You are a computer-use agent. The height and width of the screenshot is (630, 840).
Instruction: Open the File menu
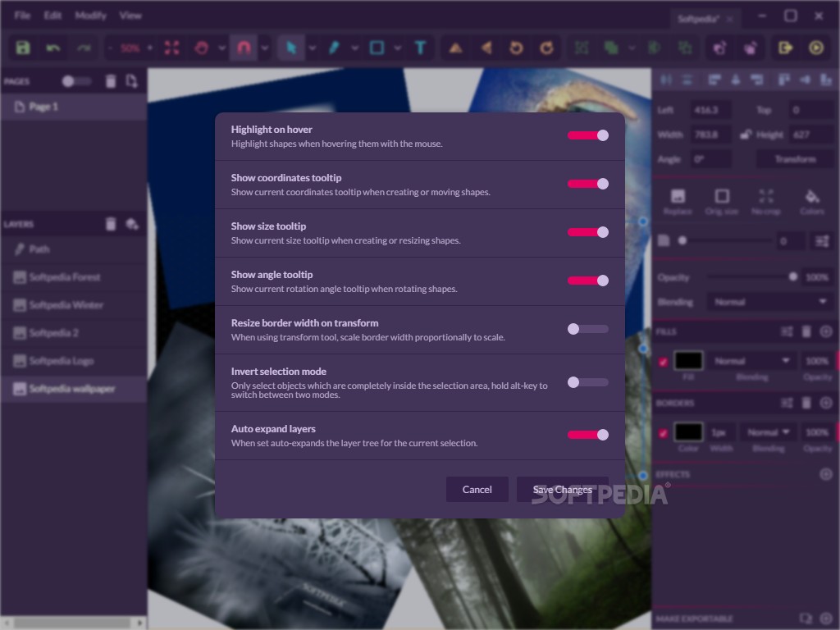(22, 16)
